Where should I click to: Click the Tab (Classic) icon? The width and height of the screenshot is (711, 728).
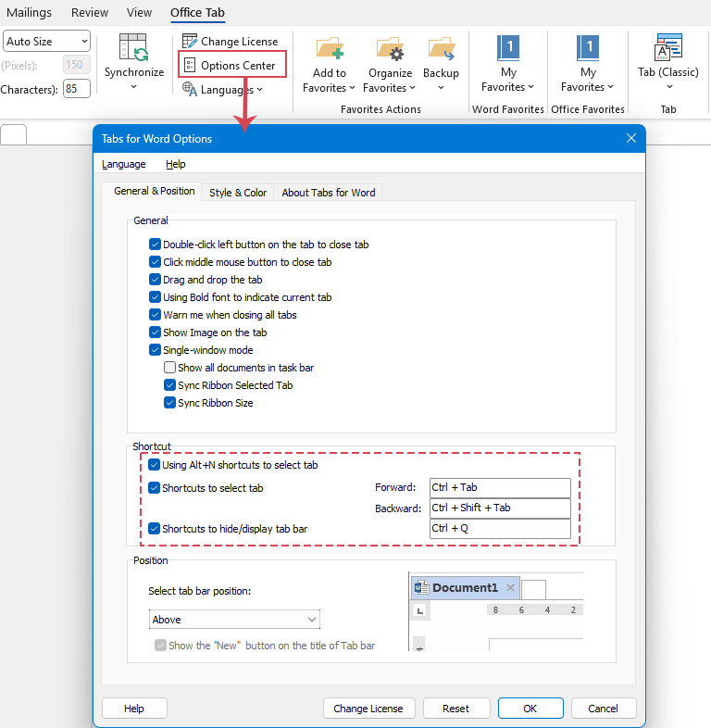click(668, 49)
